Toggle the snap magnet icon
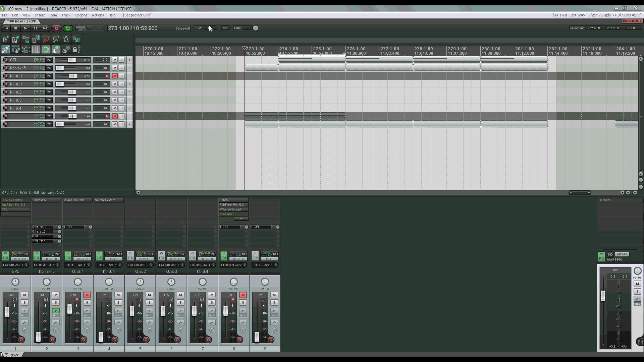 (x=46, y=50)
